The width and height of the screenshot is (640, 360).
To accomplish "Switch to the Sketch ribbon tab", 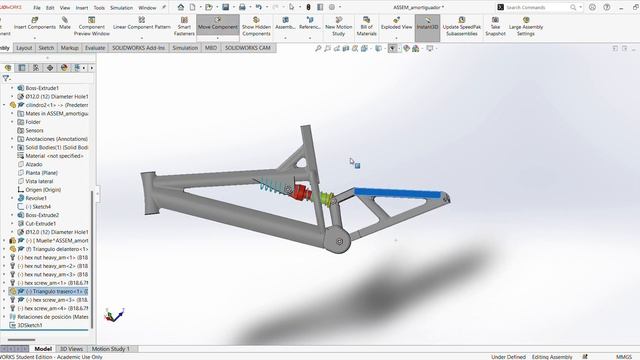I will point(46,48).
